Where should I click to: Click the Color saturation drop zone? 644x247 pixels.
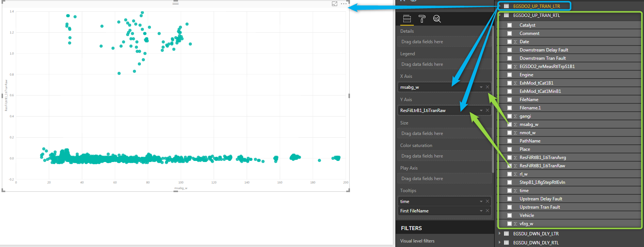(445, 156)
